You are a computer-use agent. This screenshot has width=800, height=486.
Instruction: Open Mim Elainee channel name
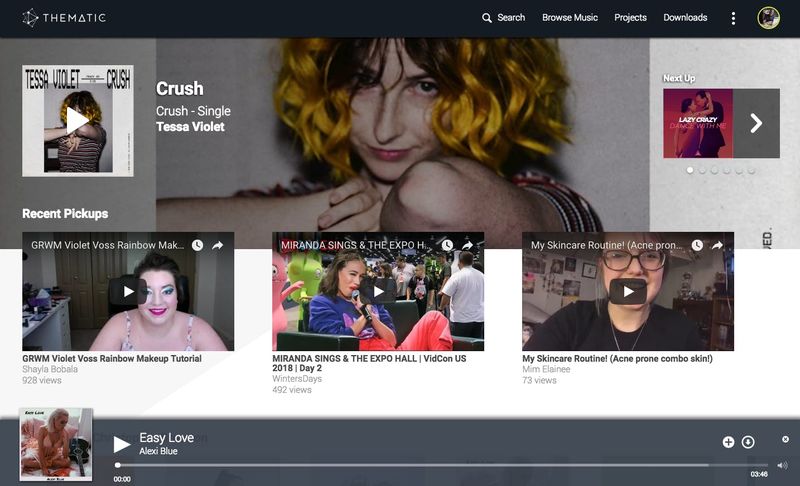pos(546,369)
